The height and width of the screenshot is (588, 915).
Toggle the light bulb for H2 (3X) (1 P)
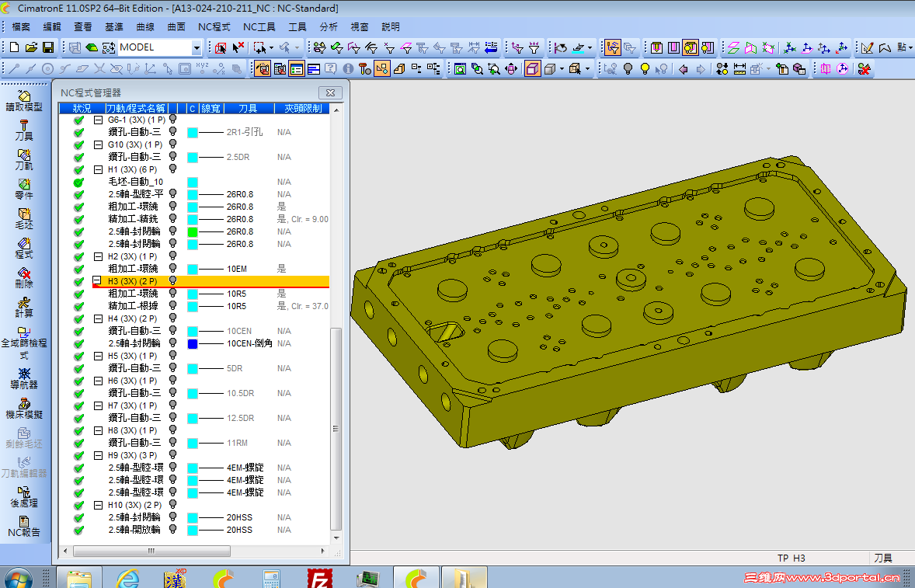click(x=172, y=256)
